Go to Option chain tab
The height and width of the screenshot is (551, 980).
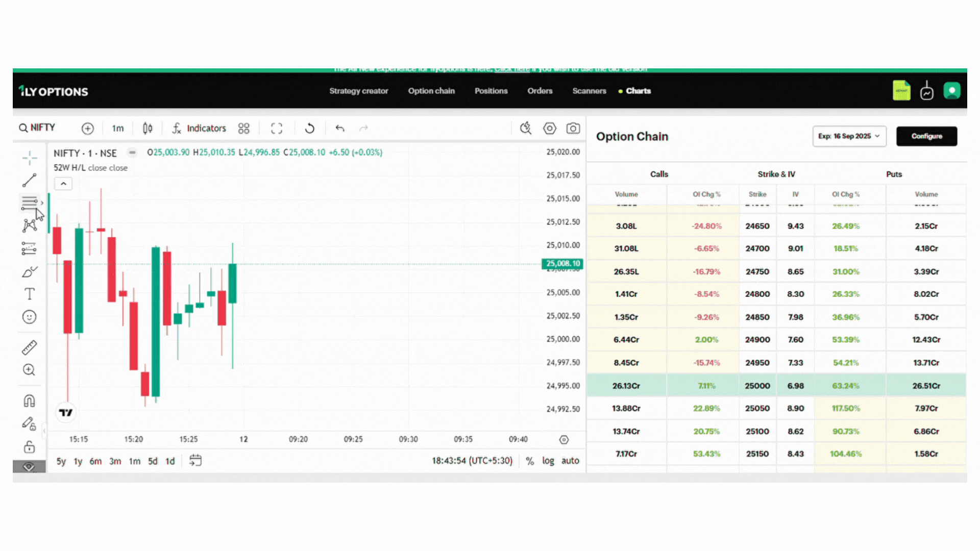tap(431, 91)
